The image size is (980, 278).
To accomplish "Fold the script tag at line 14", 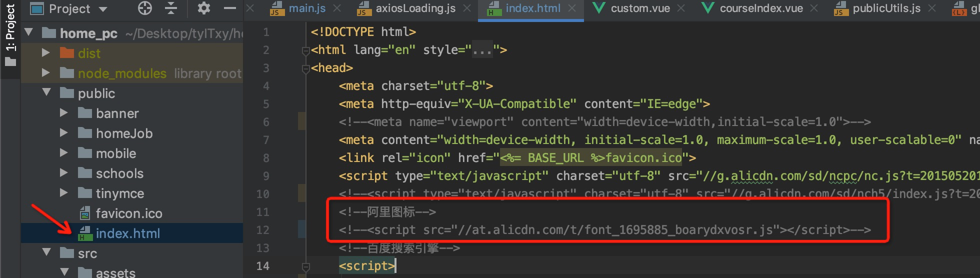I will coord(305,266).
